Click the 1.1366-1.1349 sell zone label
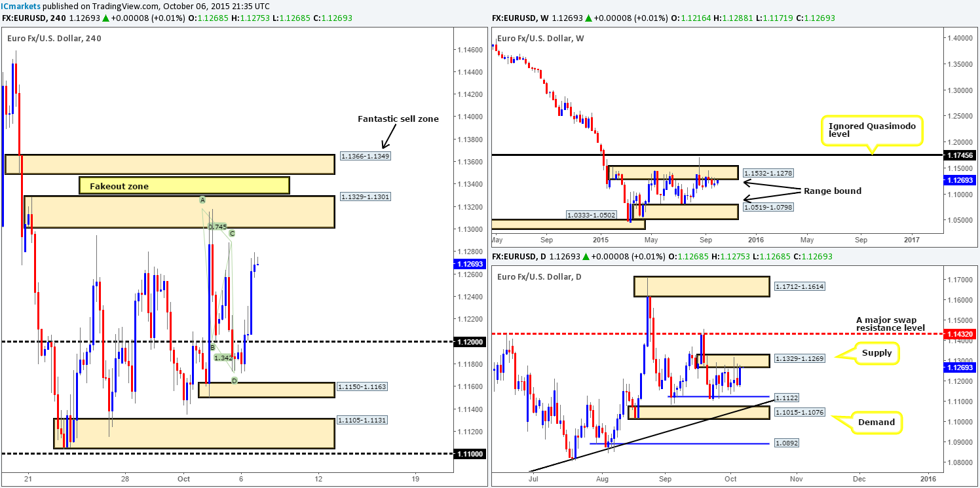Viewport: 980px width, 488px height. pos(365,156)
